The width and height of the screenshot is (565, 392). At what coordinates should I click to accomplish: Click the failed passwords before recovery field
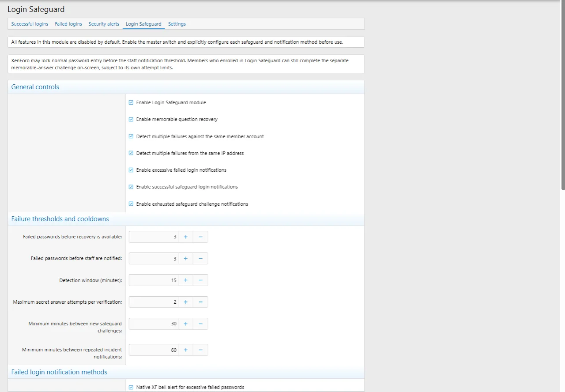coord(153,237)
